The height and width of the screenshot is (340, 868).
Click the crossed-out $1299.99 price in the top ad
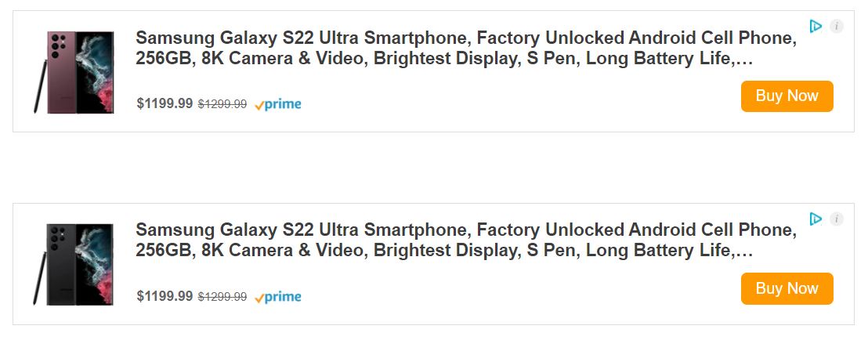point(222,104)
